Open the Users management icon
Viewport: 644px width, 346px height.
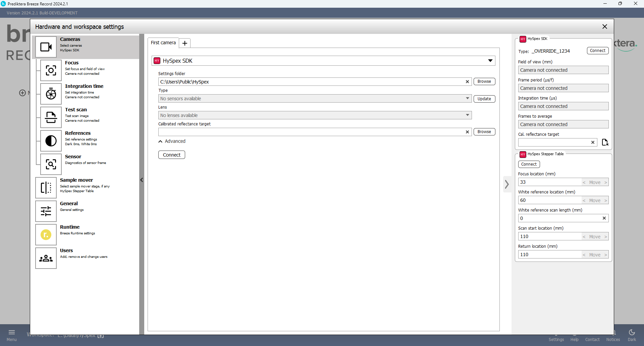pyautogui.click(x=46, y=258)
